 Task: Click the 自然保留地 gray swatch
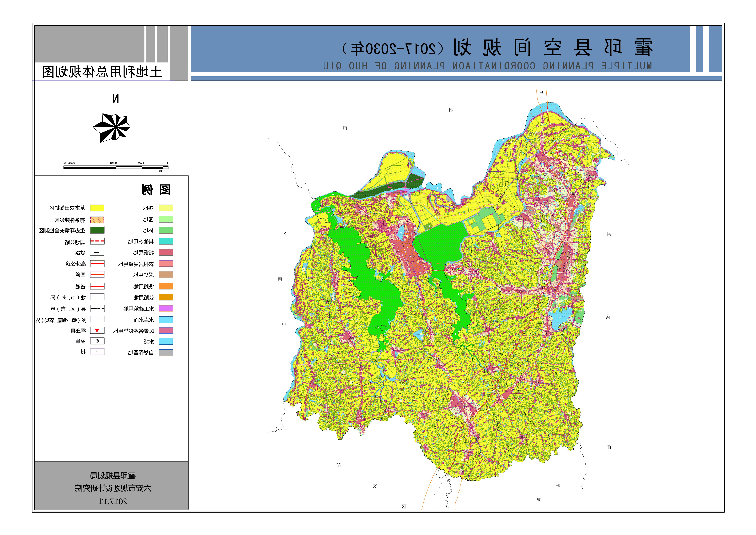click(166, 353)
